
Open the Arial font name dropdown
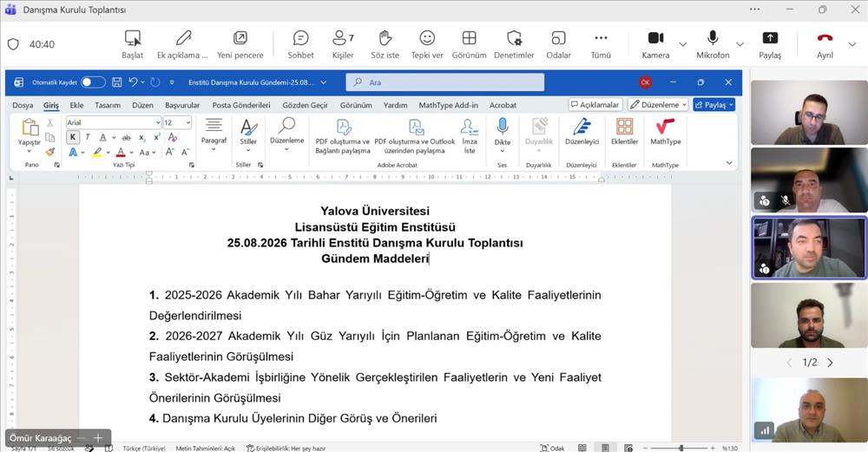coord(158,123)
